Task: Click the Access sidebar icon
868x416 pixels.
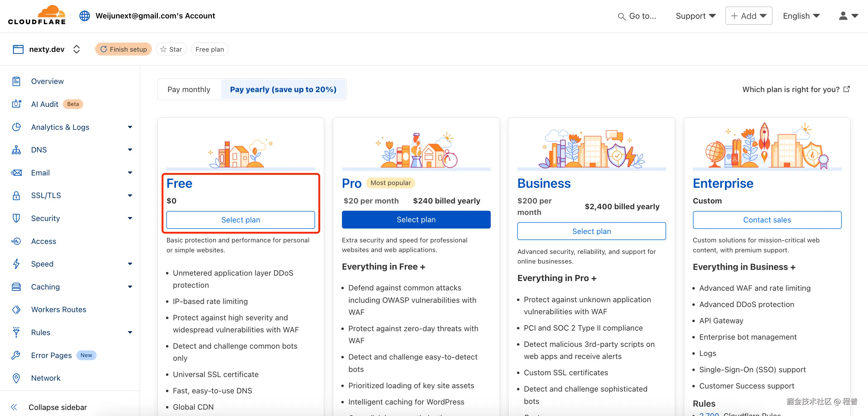Action: [x=16, y=241]
